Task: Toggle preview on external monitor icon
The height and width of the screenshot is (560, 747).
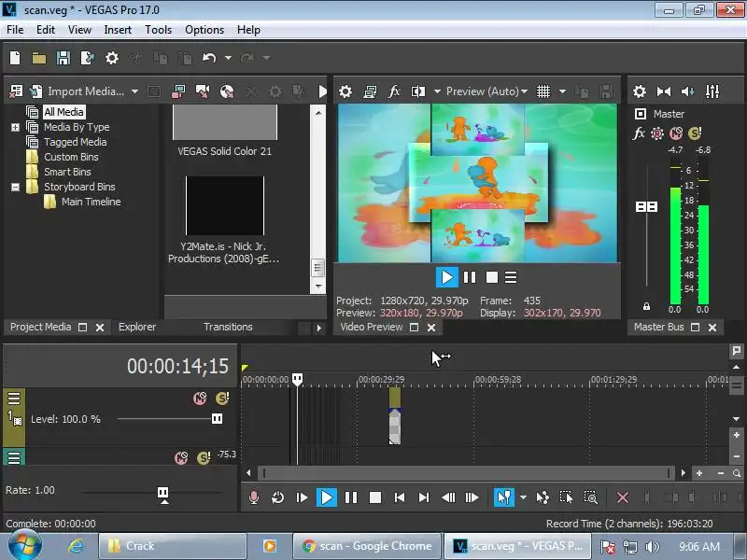Action: [370, 91]
